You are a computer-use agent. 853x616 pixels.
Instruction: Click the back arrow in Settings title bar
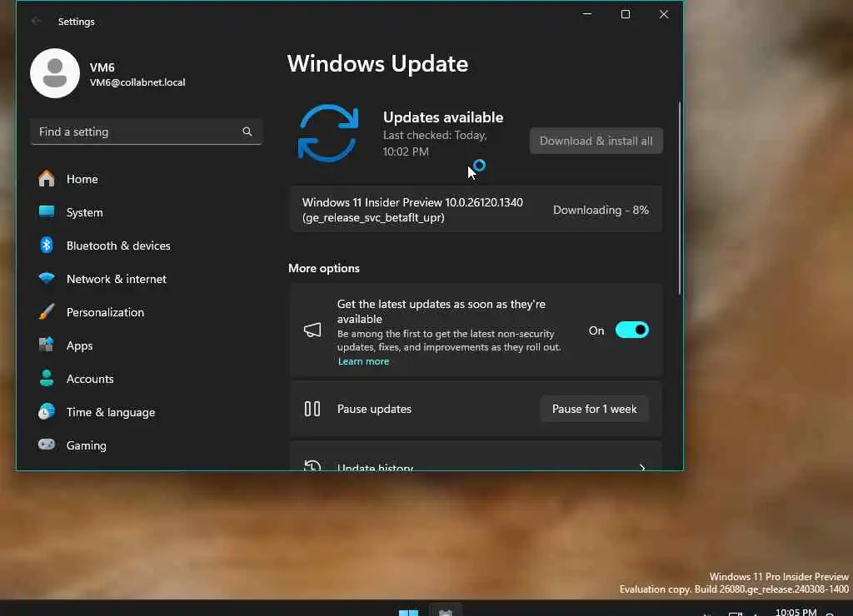pos(37,21)
